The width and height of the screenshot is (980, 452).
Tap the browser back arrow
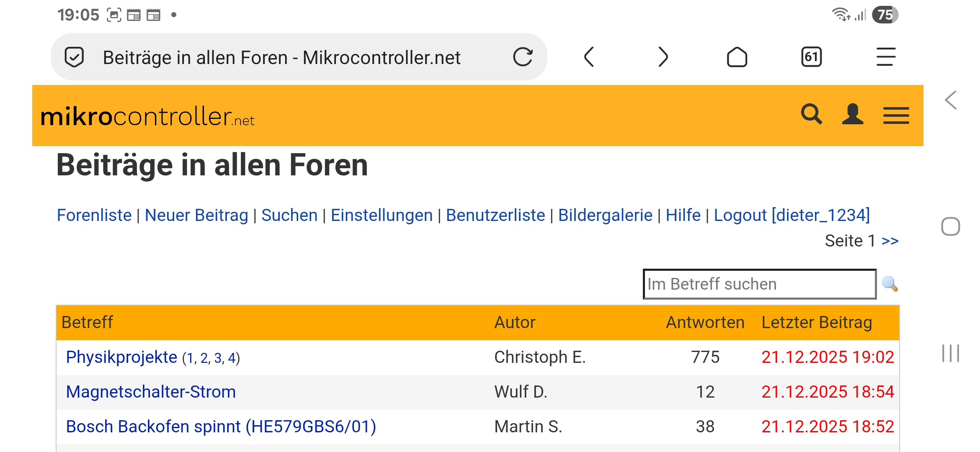pyautogui.click(x=589, y=57)
